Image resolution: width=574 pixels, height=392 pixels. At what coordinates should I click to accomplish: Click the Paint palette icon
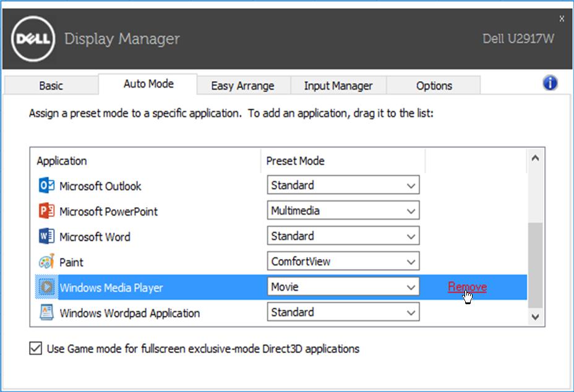click(x=46, y=262)
